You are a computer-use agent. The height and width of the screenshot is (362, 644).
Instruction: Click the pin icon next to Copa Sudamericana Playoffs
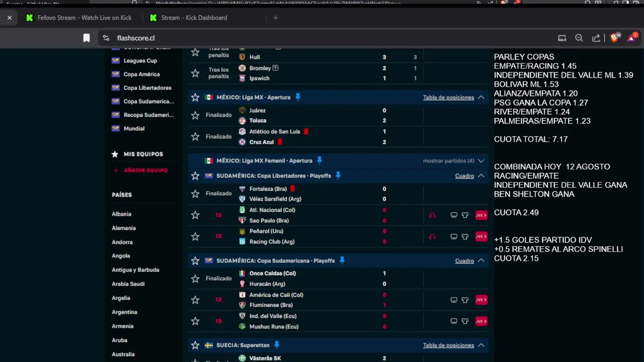(342, 260)
